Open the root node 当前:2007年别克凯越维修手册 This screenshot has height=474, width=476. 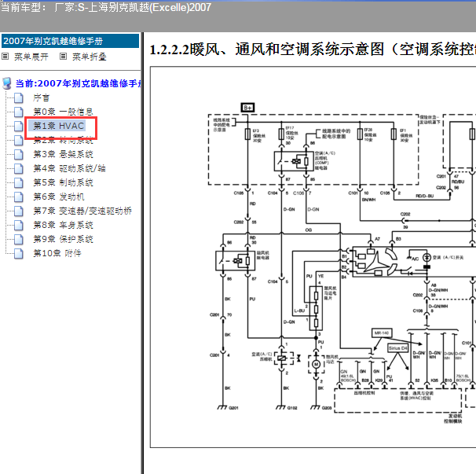coord(79,83)
